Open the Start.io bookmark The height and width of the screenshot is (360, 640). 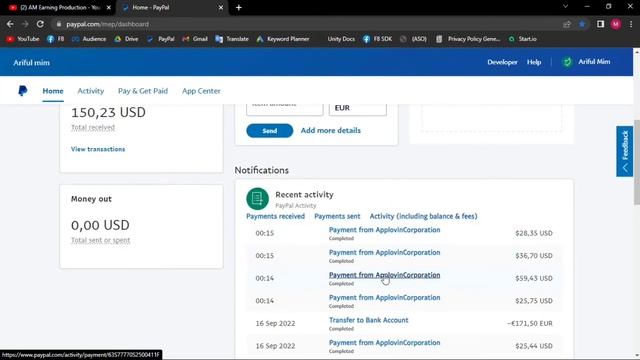click(523, 39)
